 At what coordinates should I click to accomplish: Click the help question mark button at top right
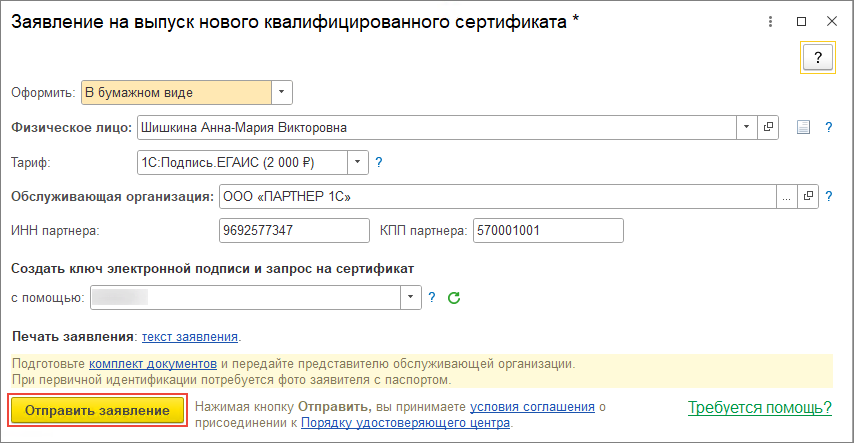tap(818, 56)
